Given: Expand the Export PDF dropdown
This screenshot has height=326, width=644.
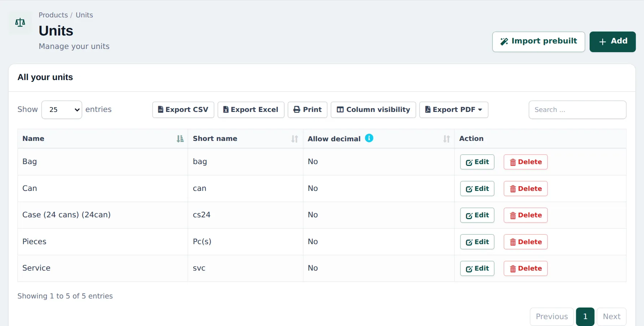Looking at the screenshot, I should click(454, 110).
